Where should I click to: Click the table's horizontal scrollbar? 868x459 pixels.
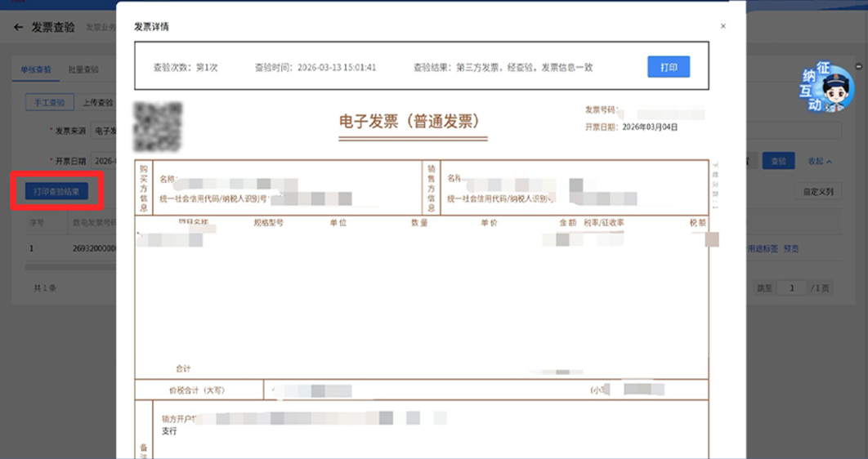point(70,267)
